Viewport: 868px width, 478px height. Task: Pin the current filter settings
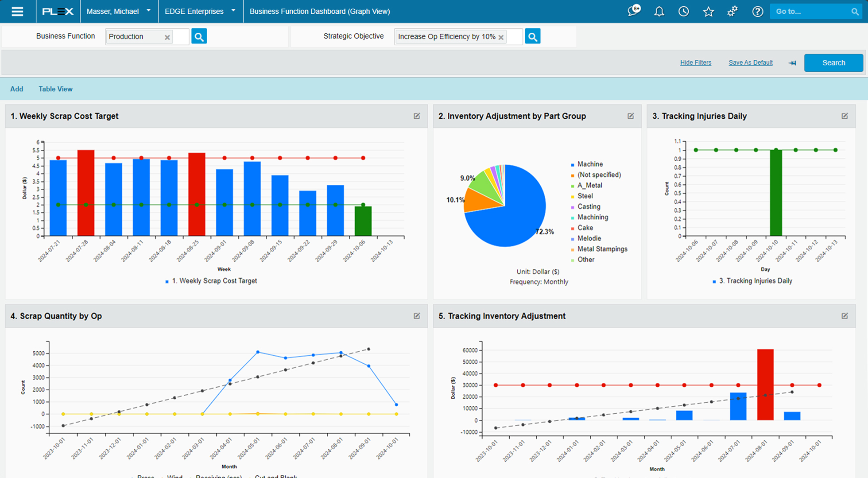pyautogui.click(x=792, y=62)
